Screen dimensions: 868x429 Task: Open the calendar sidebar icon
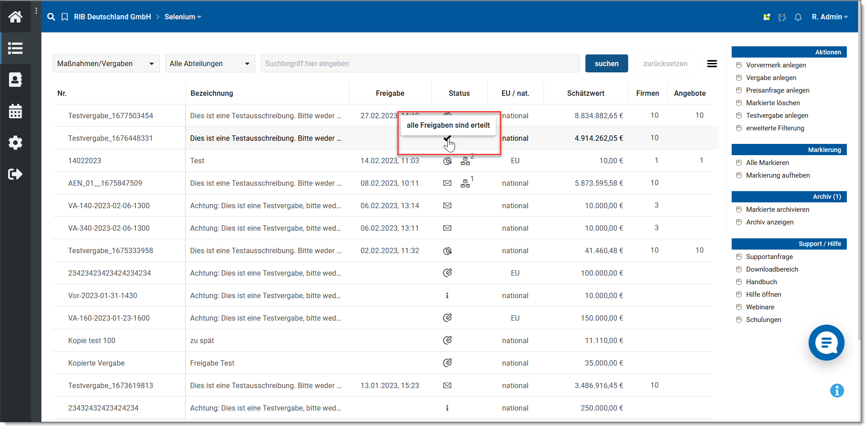[x=15, y=111]
